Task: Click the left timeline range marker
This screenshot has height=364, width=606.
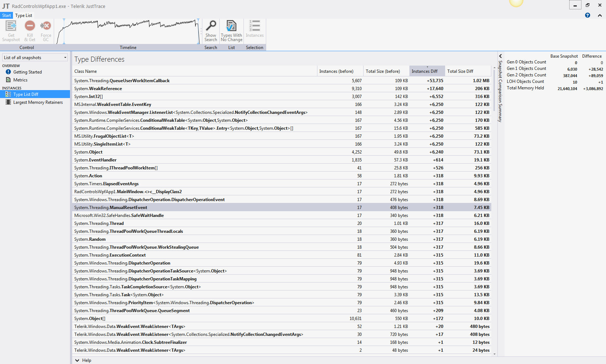Action: tap(64, 32)
